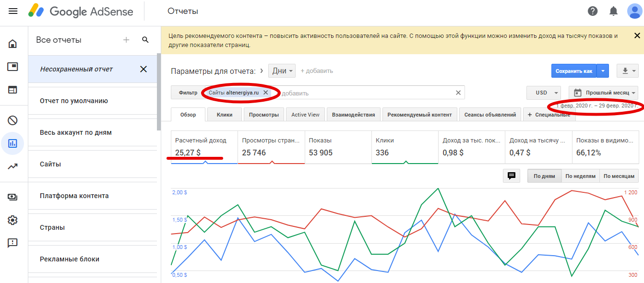Switch to the Клики tab
This screenshot has height=283, width=644.
(225, 115)
